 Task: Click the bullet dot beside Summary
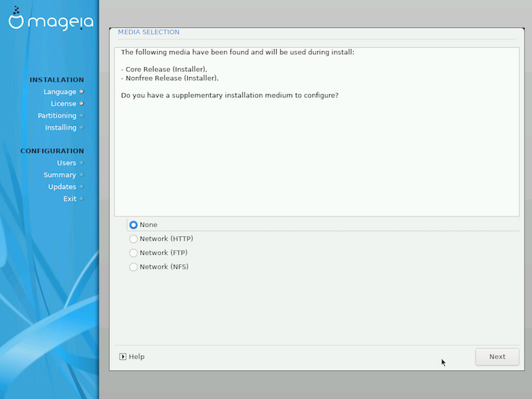click(81, 175)
